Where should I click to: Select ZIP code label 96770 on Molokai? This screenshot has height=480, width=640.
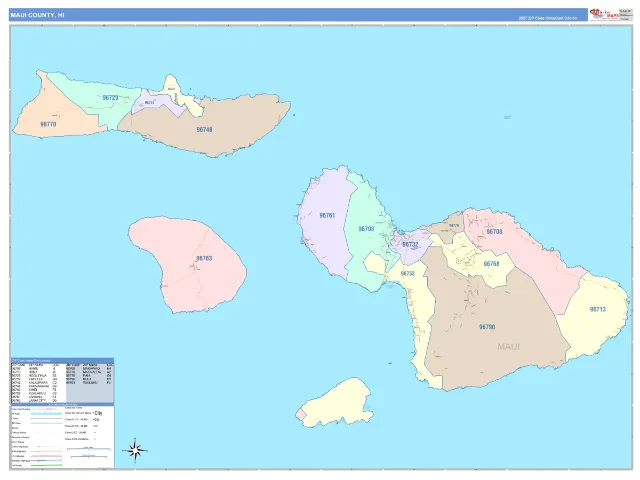48,124
